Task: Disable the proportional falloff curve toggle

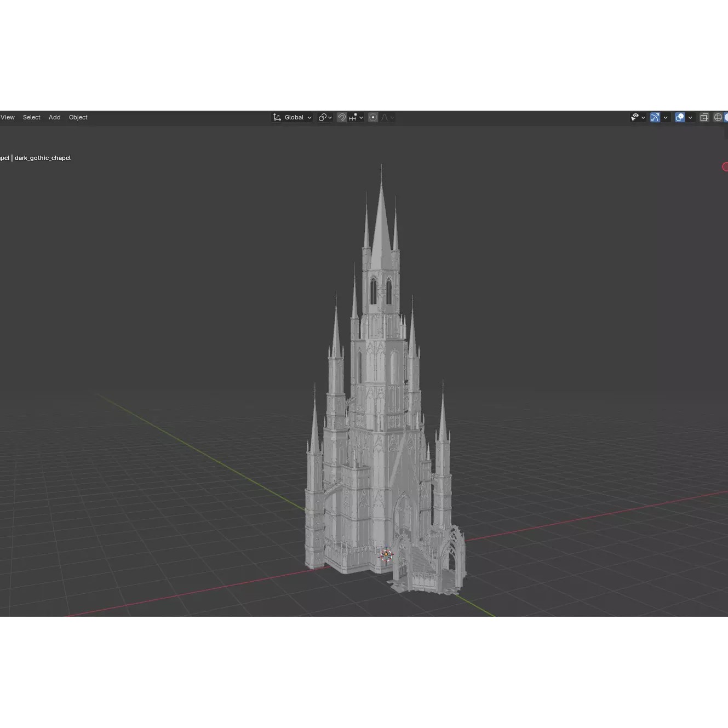Action: 384,117
